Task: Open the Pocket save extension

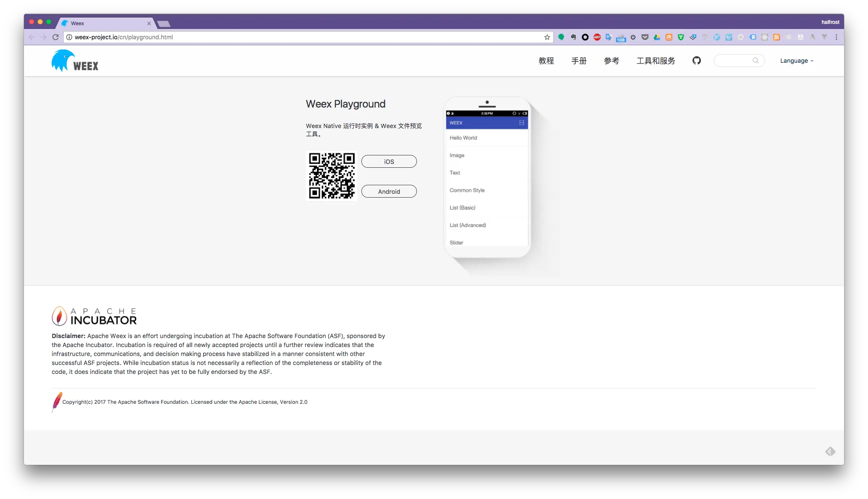Action: click(645, 37)
